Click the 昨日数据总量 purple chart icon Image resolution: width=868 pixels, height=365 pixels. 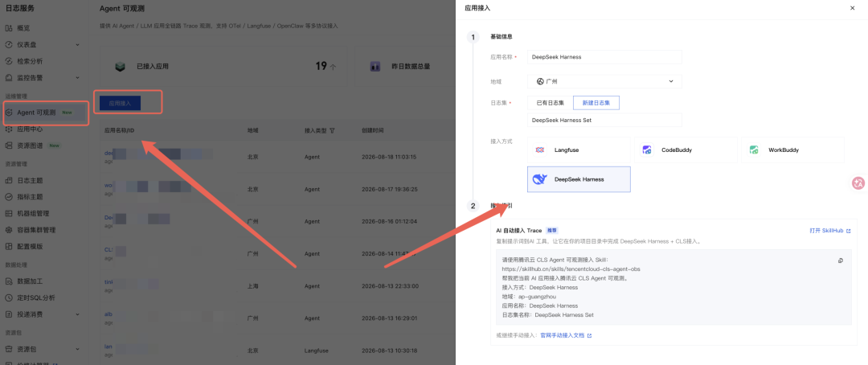375,67
